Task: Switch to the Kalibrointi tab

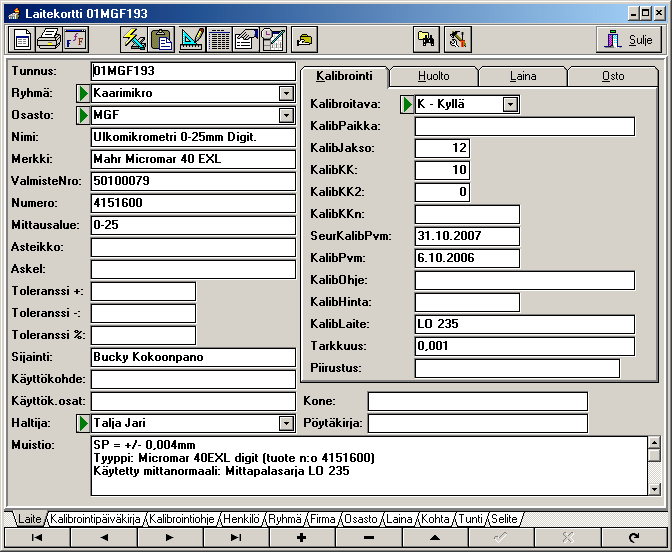Action: coord(344,76)
